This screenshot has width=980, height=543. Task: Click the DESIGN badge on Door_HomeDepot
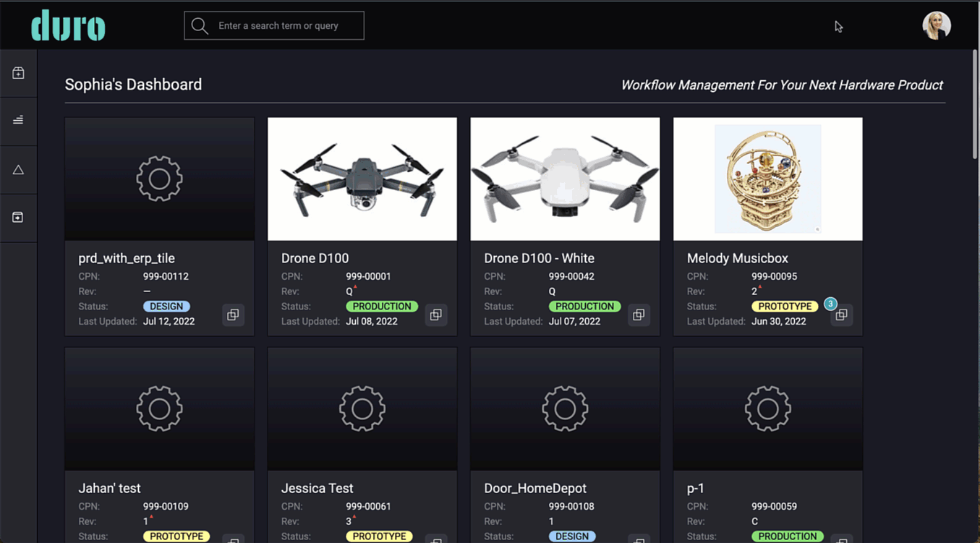tap(572, 536)
